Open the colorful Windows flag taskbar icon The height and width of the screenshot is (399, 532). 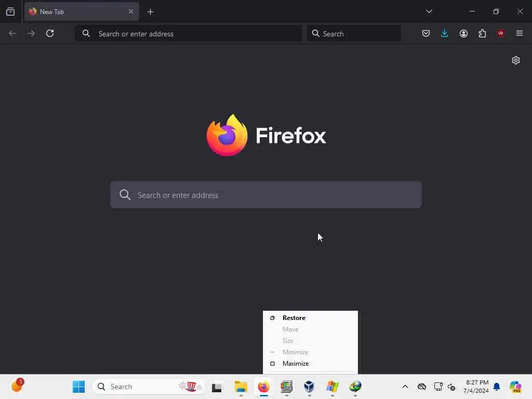click(332, 387)
